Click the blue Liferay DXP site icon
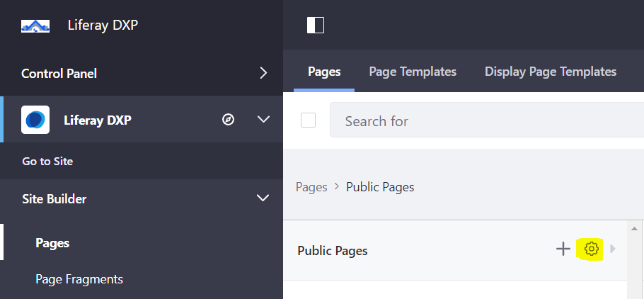 35,120
